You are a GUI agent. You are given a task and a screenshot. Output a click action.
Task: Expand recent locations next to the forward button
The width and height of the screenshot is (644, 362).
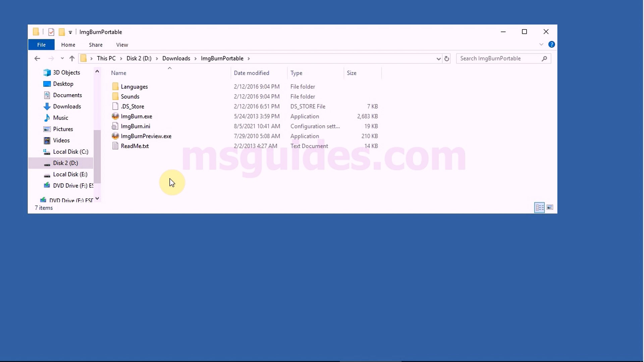pos(62,58)
